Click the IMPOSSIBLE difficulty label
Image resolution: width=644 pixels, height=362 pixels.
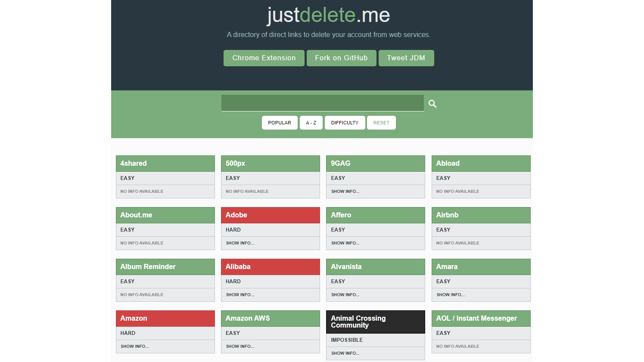(x=347, y=340)
